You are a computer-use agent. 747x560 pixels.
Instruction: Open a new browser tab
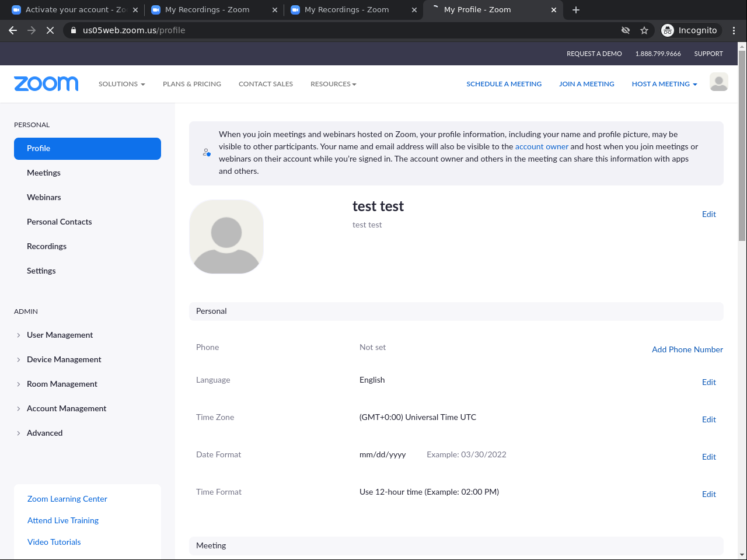(x=576, y=10)
